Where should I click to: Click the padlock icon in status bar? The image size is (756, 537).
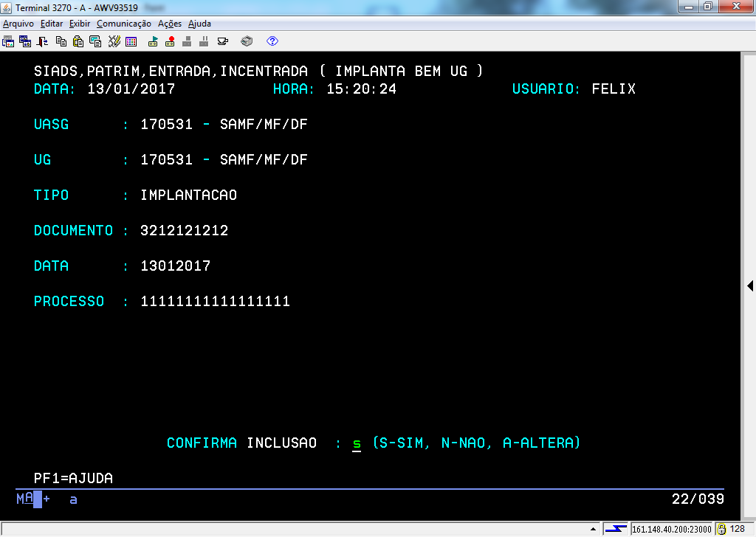[x=722, y=530]
